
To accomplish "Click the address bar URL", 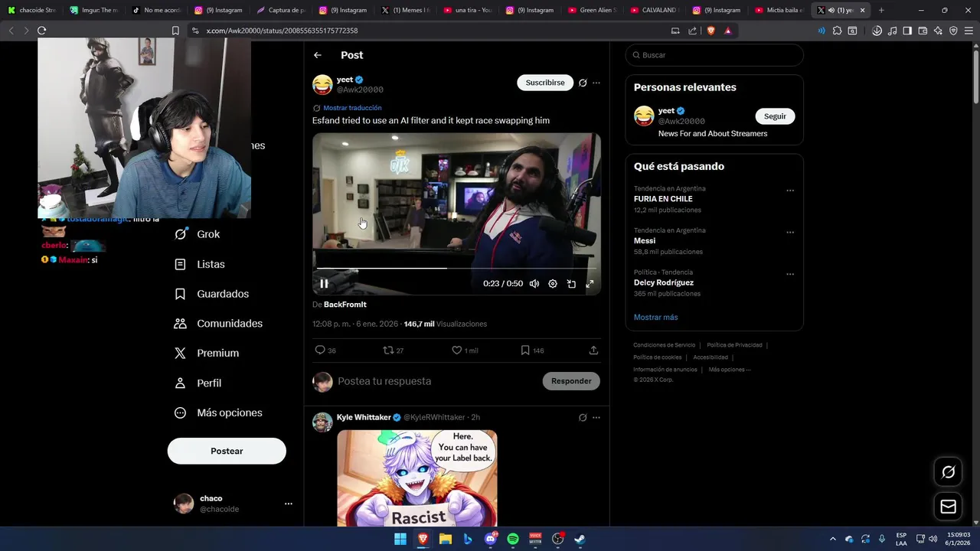I will (282, 31).
